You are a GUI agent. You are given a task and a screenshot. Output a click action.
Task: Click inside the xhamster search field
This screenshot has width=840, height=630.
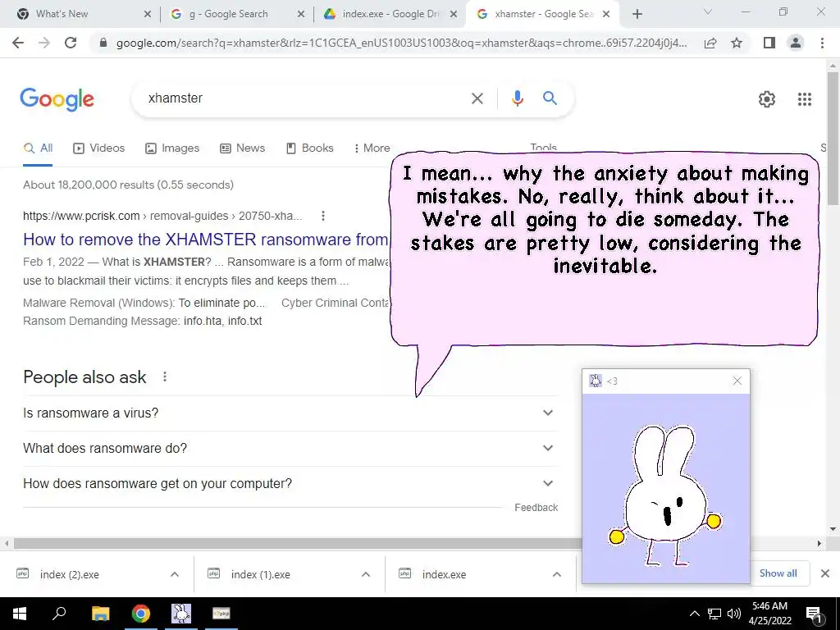pos(300,98)
